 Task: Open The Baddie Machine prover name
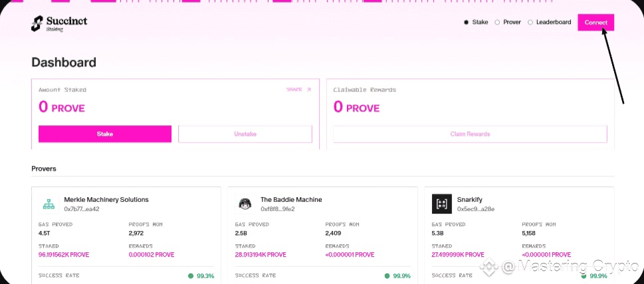tap(291, 200)
